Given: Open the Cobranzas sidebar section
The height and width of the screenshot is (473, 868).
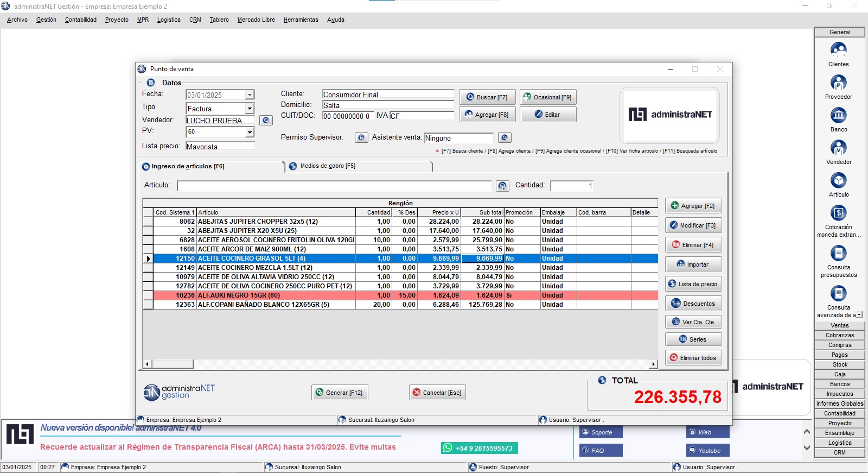Looking at the screenshot, I should click(840, 335).
